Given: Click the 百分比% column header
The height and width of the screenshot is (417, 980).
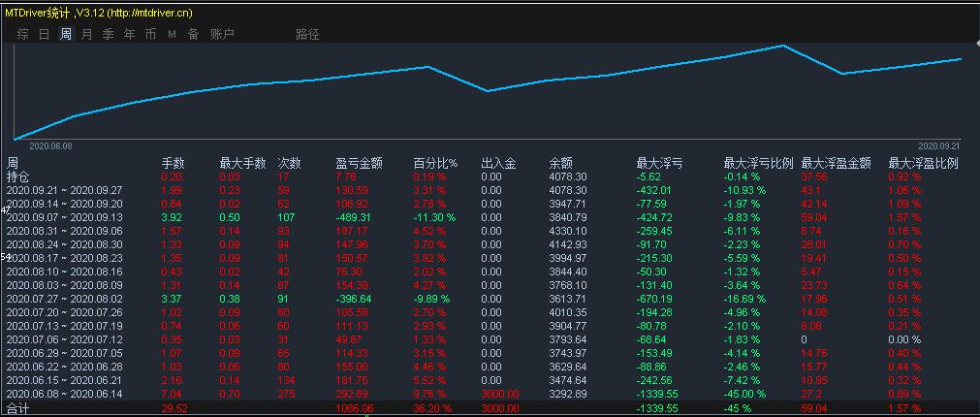Looking at the screenshot, I should tap(435, 164).
